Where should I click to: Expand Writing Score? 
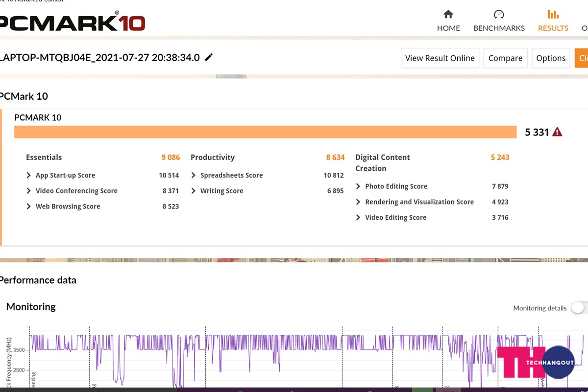(194, 191)
